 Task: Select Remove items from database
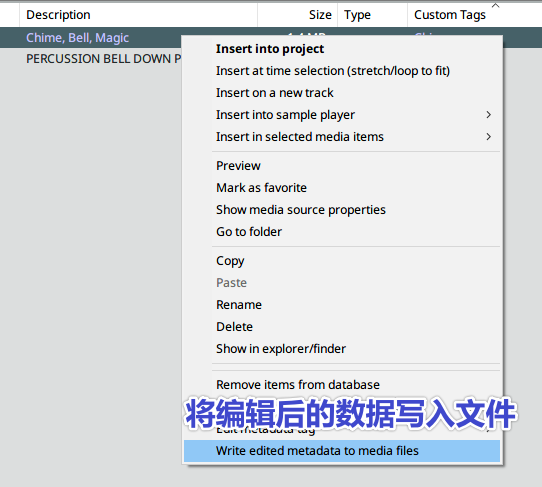coord(342,385)
